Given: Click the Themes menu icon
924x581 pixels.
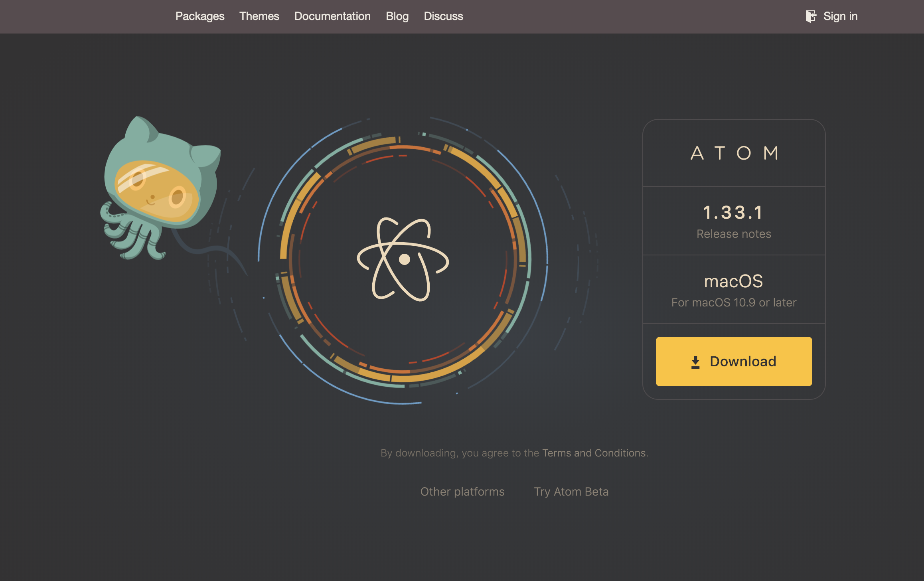Looking at the screenshot, I should point(260,16).
